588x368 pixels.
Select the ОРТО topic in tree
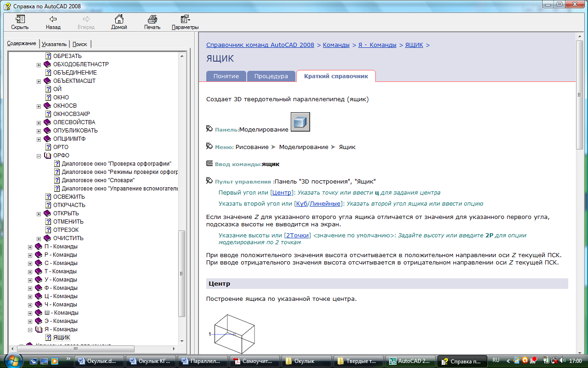(x=61, y=147)
